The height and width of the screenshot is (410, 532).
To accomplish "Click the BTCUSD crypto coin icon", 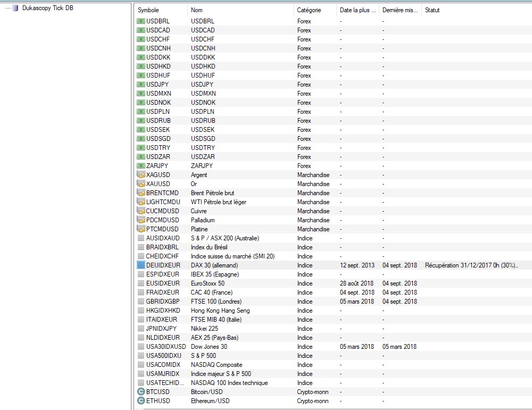I will tap(141, 392).
